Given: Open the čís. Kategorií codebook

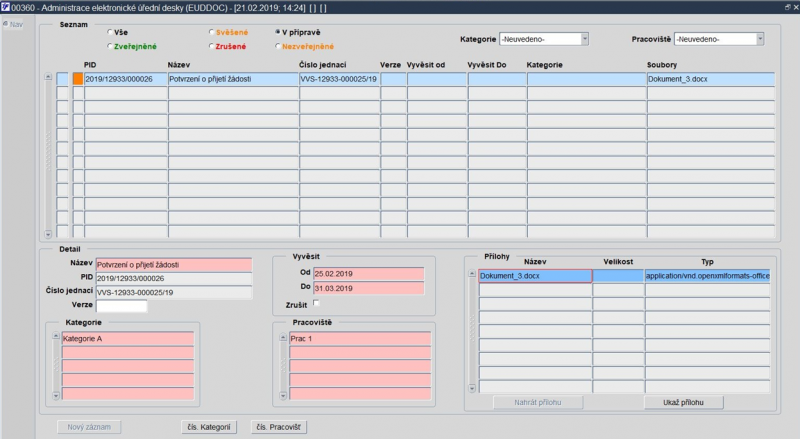Looking at the screenshot, I should click(x=209, y=427).
